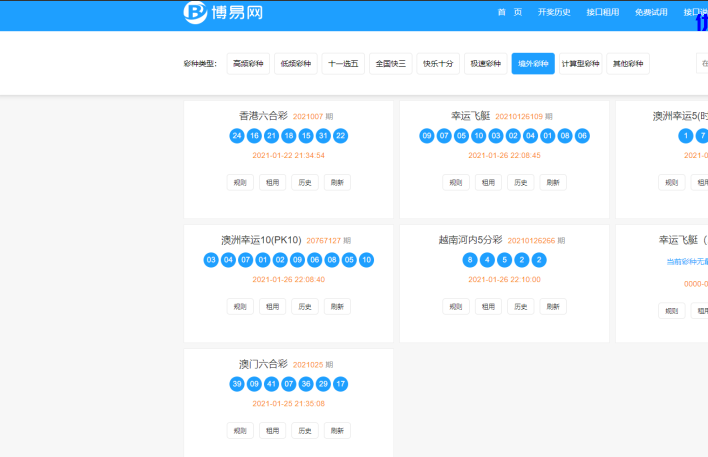View 规则 for 澳洲幸运10(PK10)
Image resolution: width=708 pixels, height=457 pixels.
click(x=240, y=307)
